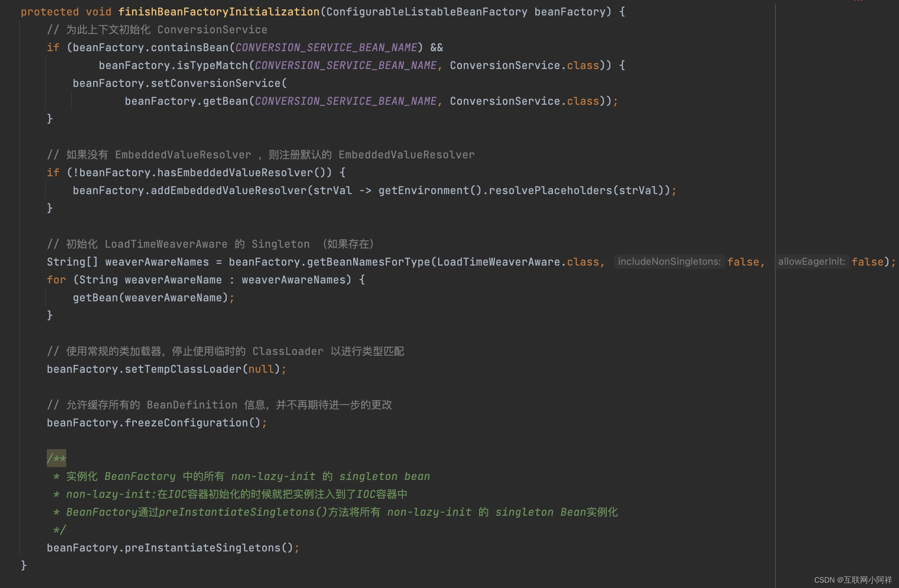
Task: Click the freezeConfiguration method call
Action: [x=186, y=423]
